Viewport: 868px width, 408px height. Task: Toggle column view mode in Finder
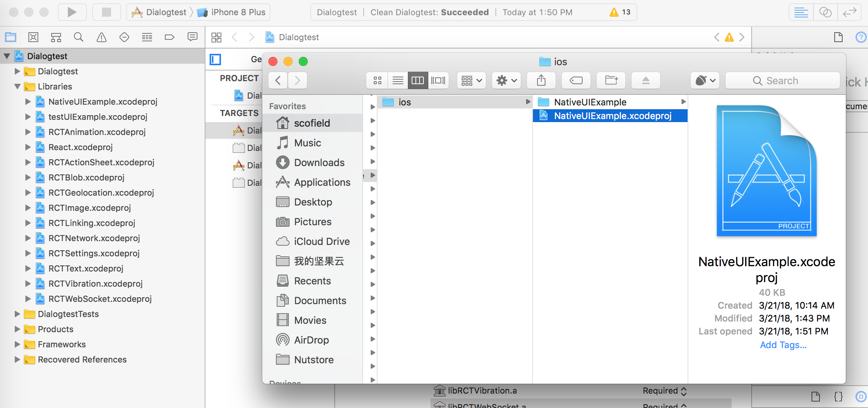(418, 80)
